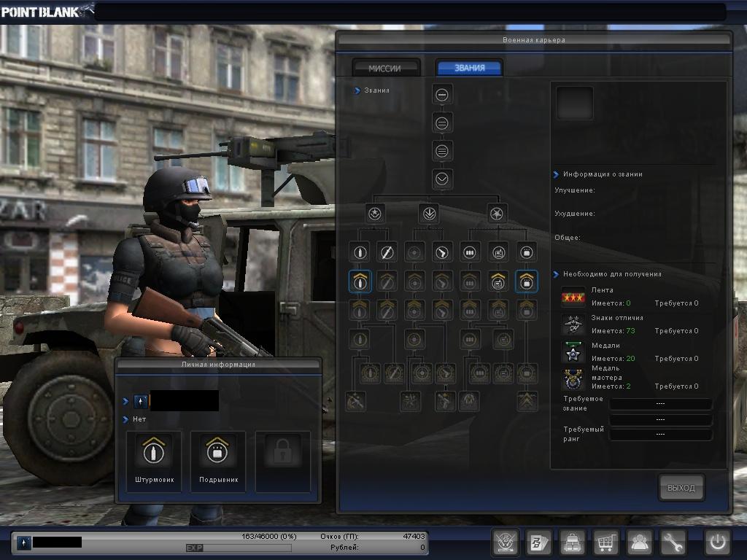Select the double-chevron pistol rank in tree
Viewport: 747px width, 560px height.
tap(441, 310)
